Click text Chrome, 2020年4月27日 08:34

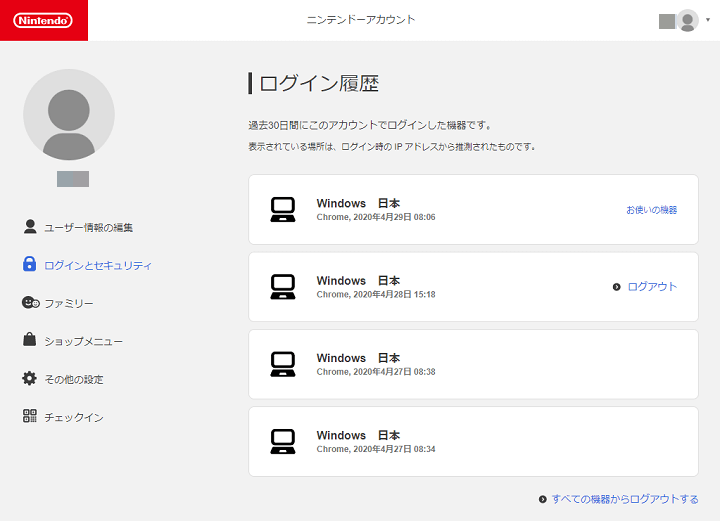click(376, 449)
